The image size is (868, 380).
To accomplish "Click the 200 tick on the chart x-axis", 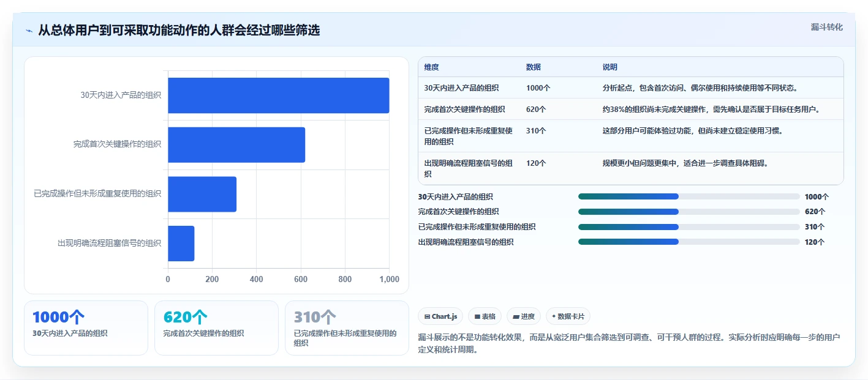I will [x=212, y=279].
